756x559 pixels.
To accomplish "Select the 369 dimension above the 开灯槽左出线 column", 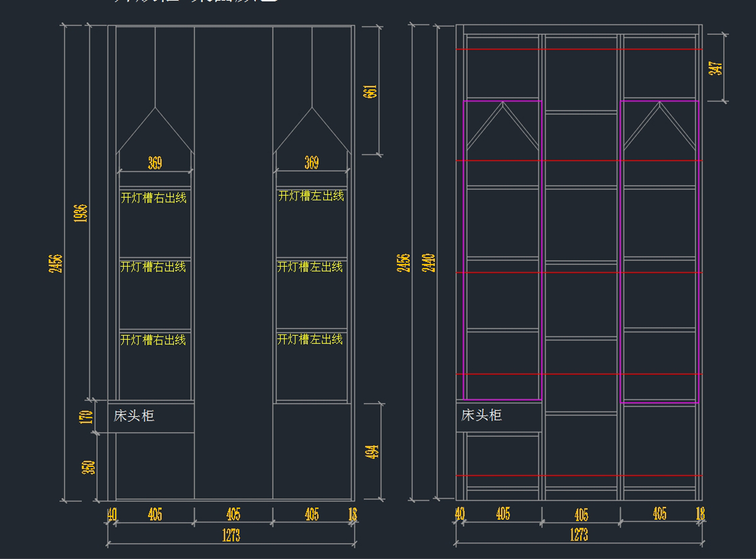I will [312, 164].
